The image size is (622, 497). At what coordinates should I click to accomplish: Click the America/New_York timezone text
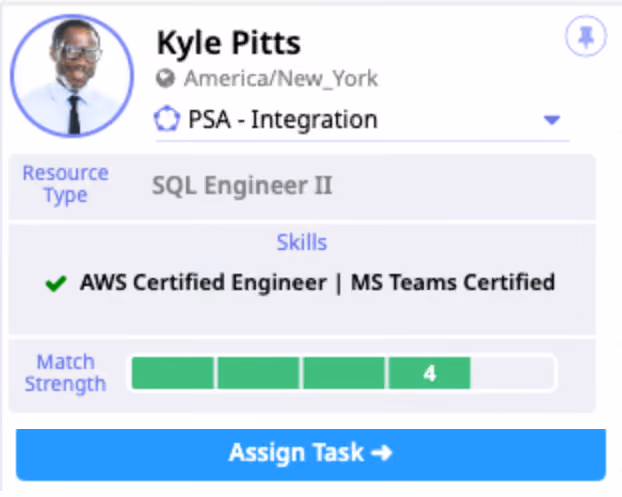[x=281, y=78]
